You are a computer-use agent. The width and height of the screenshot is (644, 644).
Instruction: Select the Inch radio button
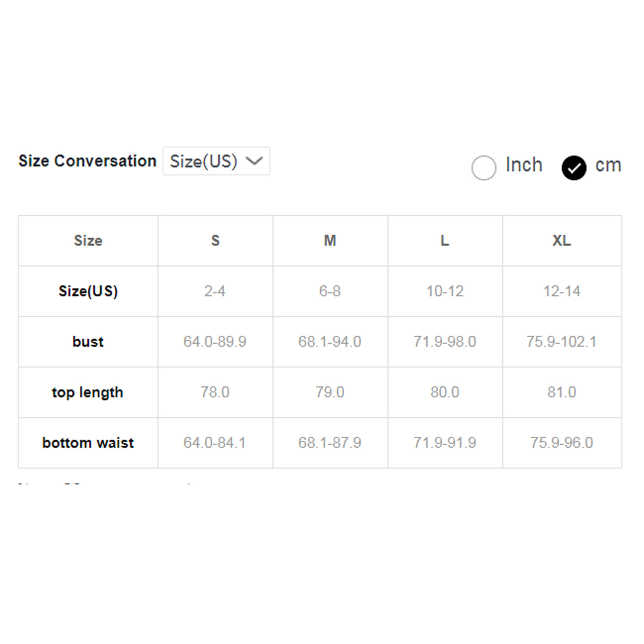pyautogui.click(x=483, y=167)
